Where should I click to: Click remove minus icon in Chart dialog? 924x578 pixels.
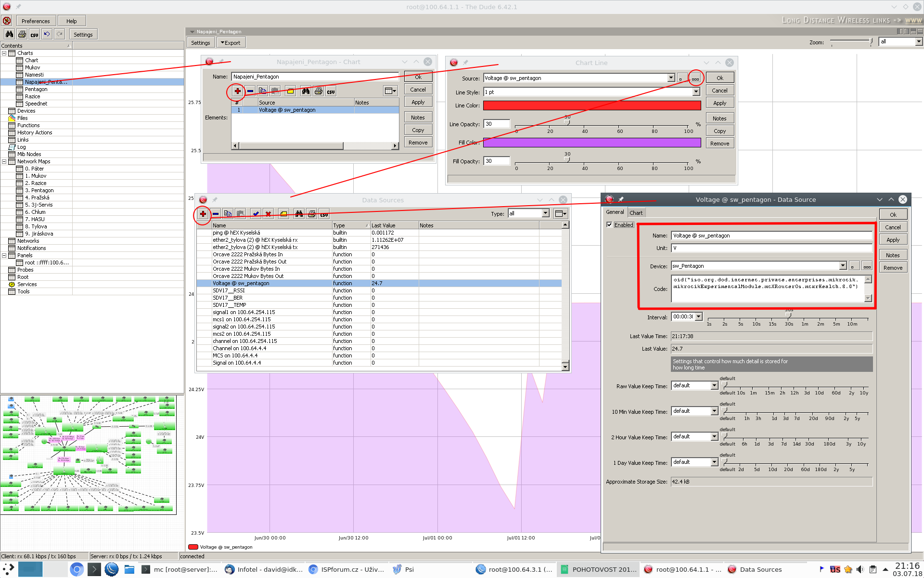[250, 91]
